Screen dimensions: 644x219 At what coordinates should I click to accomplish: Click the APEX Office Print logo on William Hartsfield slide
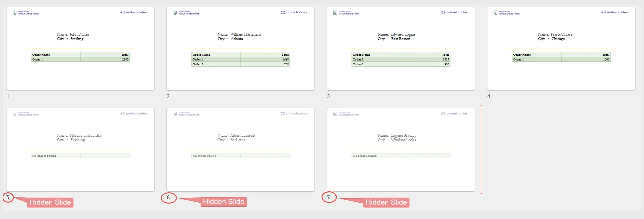(x=186, y=13)
